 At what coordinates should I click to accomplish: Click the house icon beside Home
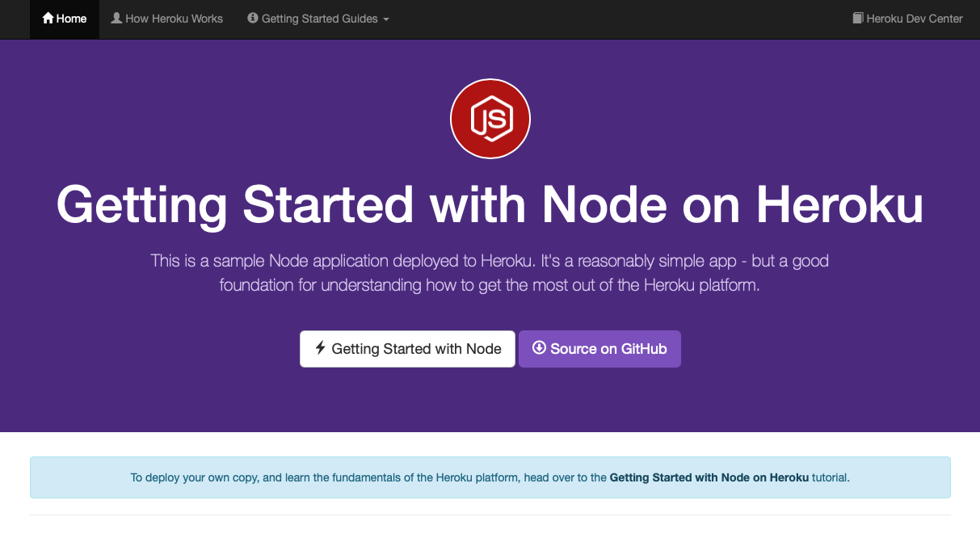pos(48,18)
